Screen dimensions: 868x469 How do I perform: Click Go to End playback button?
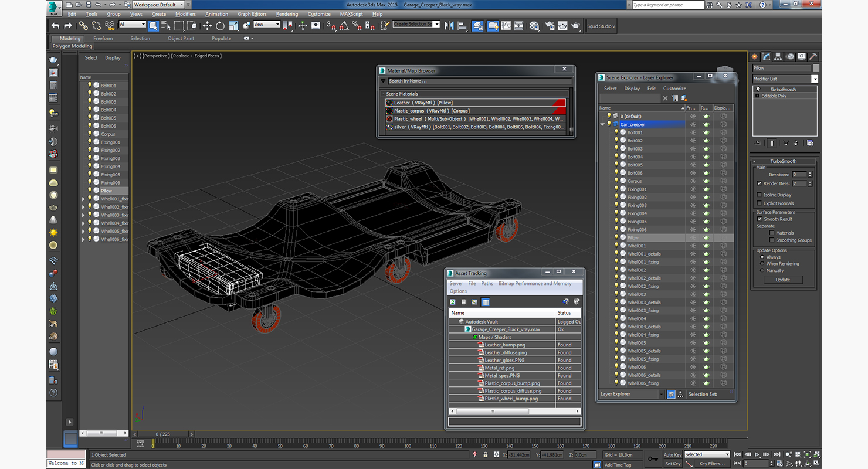(777, 454)
